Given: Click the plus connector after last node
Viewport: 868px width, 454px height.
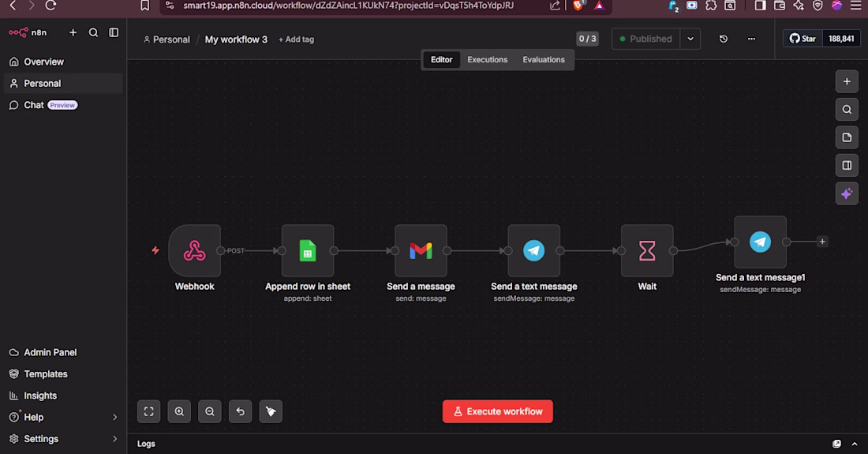Looking at the screenshot, I should click(822, 242).
